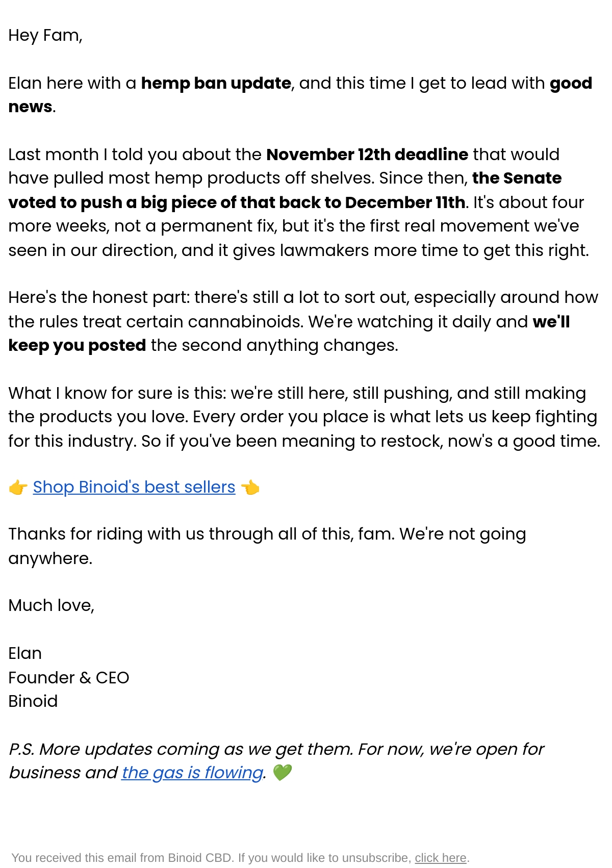The height and width of the screenshot is (868, 612).
Task: Click the unsubscribe "click here" link
Action: 441,858
